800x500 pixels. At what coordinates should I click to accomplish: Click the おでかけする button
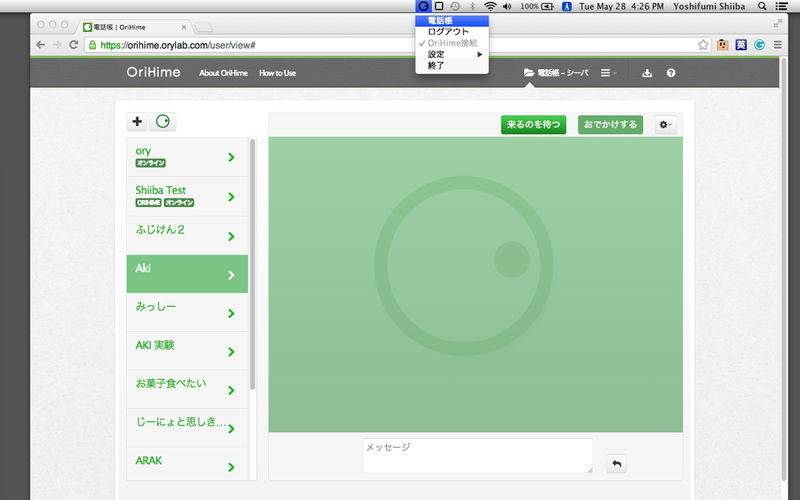click(x=610, y=124)
